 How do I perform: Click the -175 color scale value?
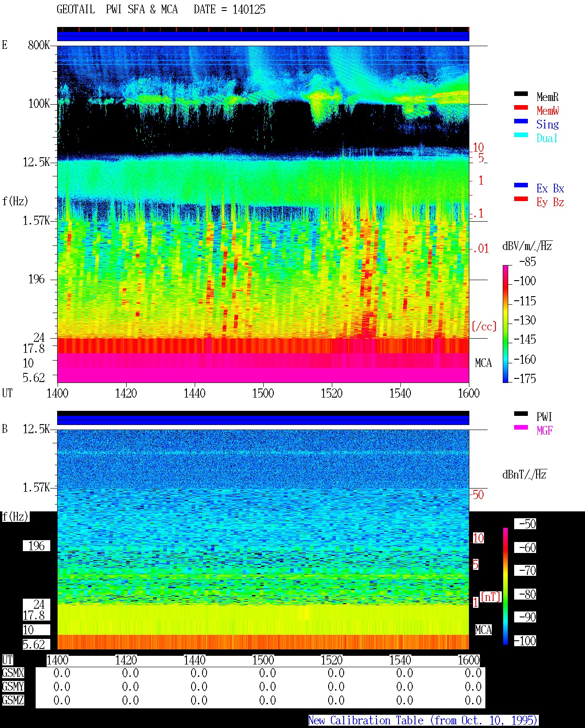[x=525, y=378]
